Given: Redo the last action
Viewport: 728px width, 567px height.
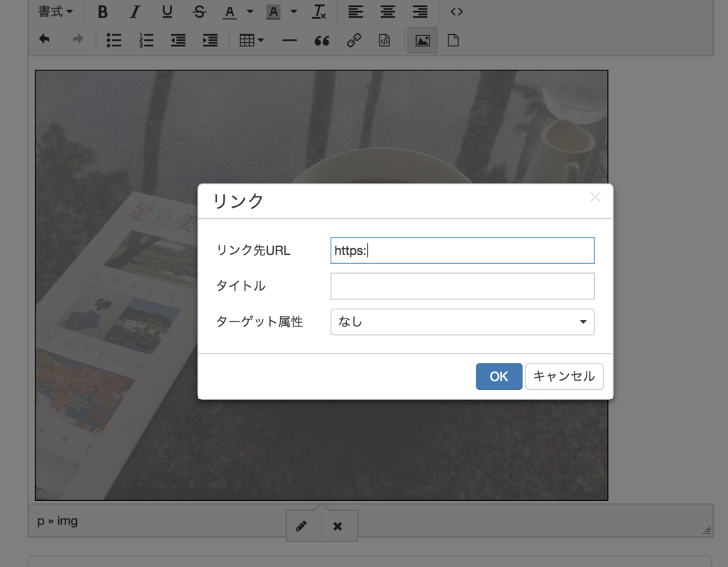Looking at the screenshot, I should (x=77, y=40).
